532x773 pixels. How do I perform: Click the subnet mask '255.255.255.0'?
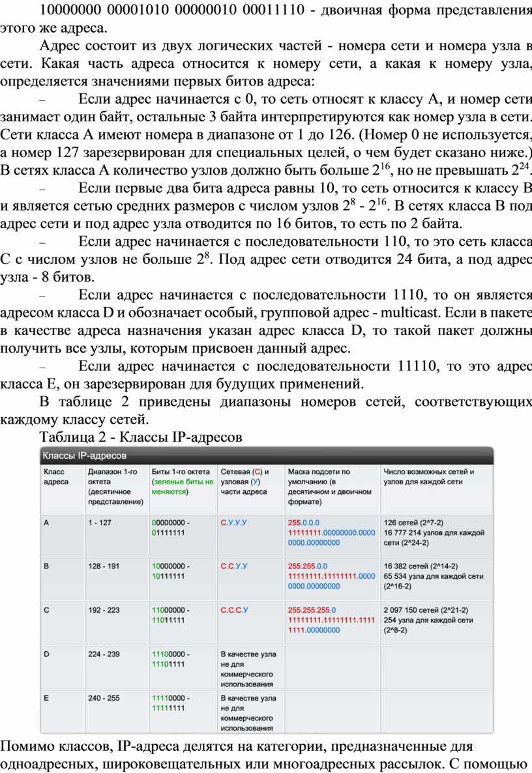(x=312, y=610)
